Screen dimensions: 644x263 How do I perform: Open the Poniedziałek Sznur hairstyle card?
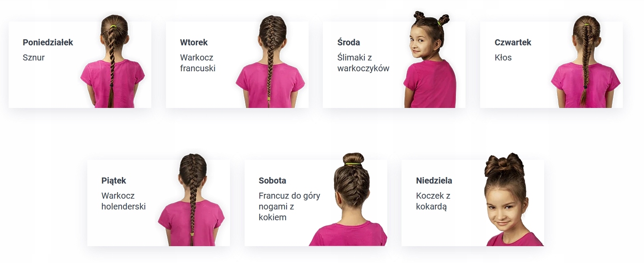click(x=80, y=65)
